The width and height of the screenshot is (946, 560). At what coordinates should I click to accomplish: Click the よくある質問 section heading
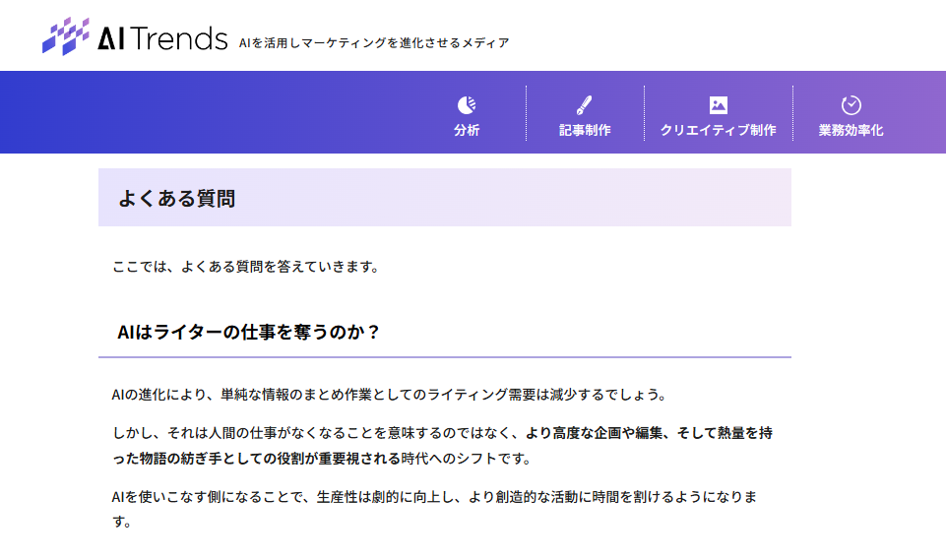coord(176,198)
